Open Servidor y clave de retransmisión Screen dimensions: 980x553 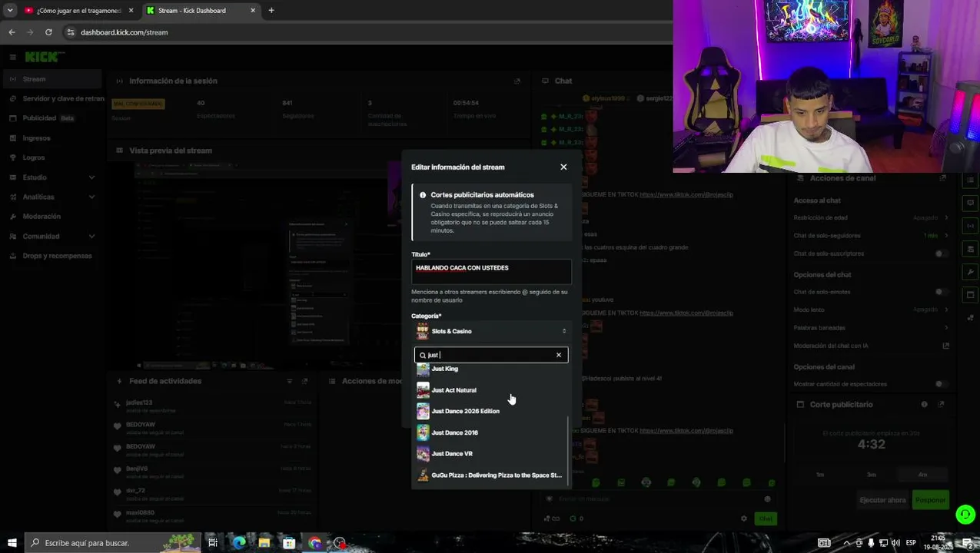click(54, 98)
